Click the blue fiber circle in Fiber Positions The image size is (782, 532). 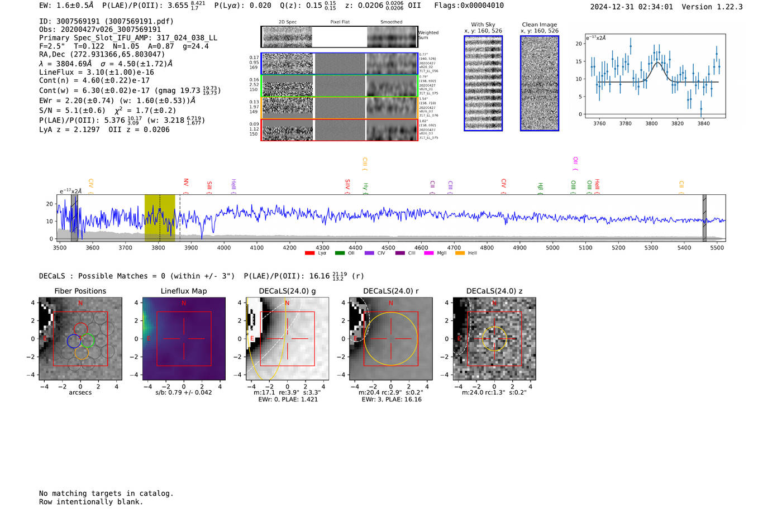74,341
